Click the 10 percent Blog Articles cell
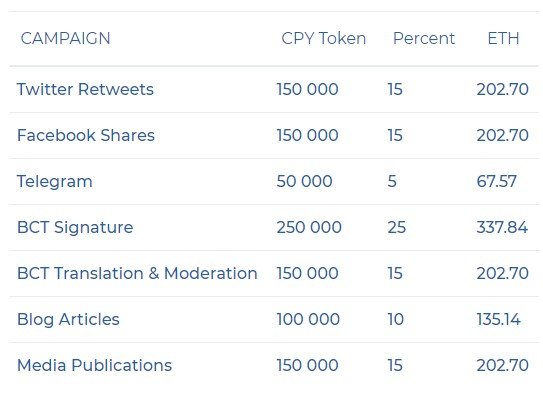 coord(395,319)
